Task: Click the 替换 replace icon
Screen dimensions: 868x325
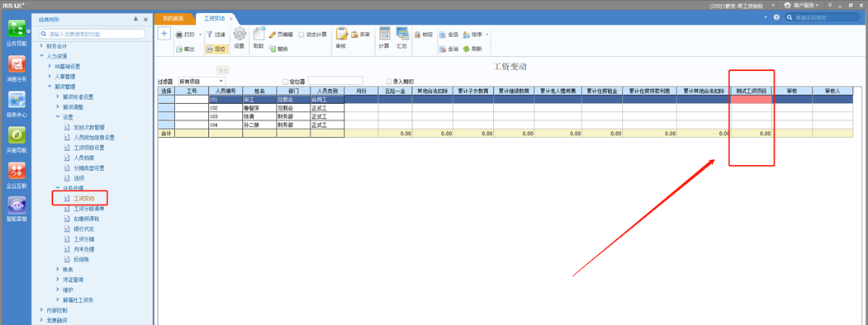Action: [x=273, y=49]
